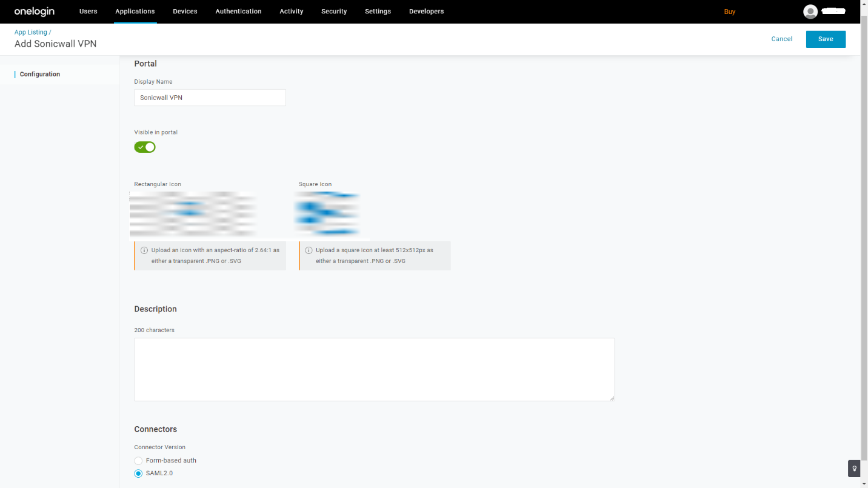The image size is (868, 488).
Task: Expand the Authentication menu
Action: pyautogui.click(x=238, y=12)
